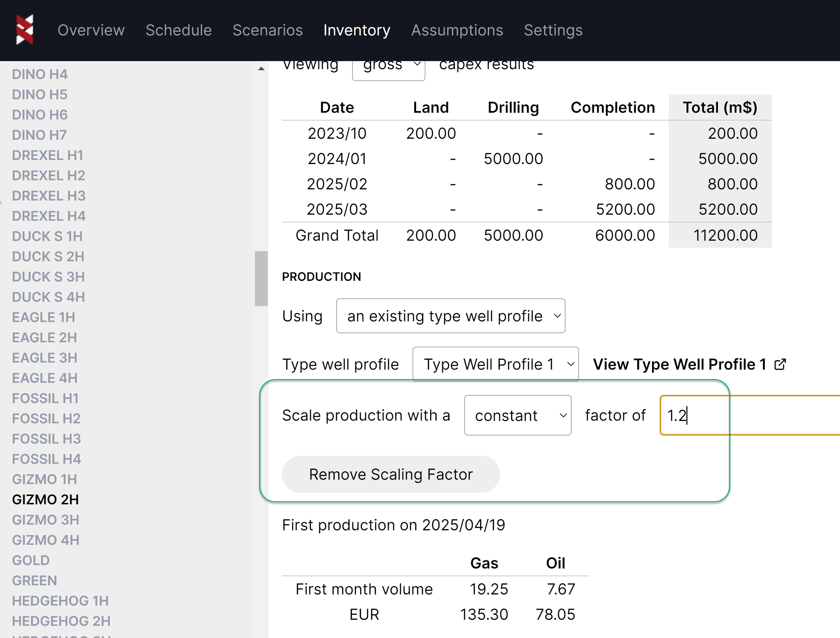
Task: Navigate to Settings
Action: [553, 30]
